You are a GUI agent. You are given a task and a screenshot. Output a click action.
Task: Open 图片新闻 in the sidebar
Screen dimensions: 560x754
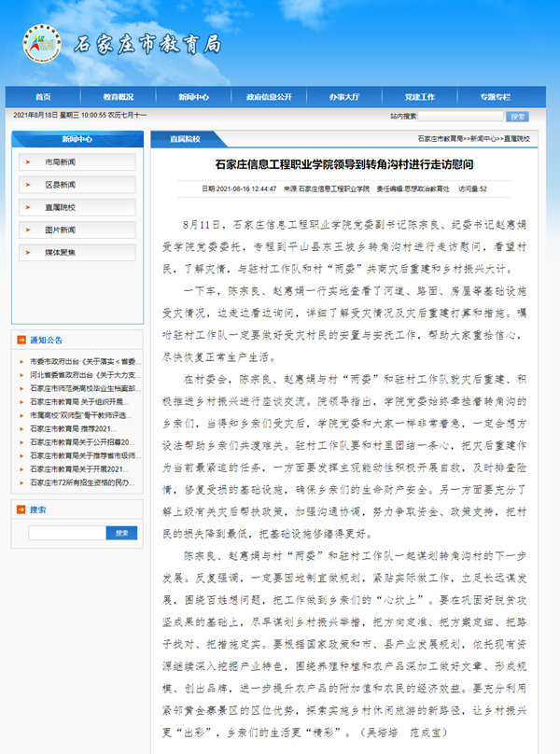tap(61, 230)
